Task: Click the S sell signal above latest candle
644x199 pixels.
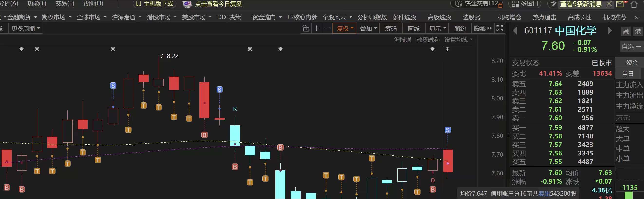Action: coord(448,130)
